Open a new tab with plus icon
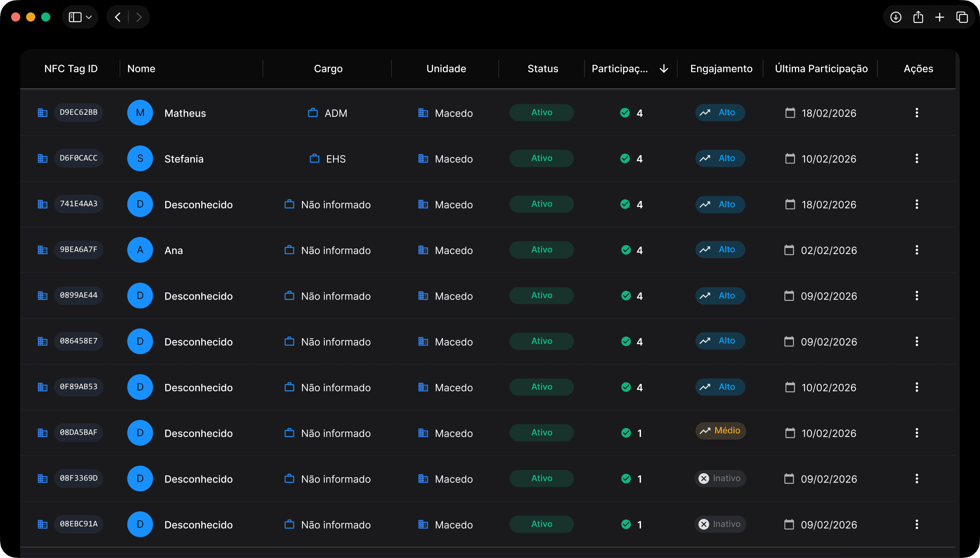The width and height of the screenshot is (980, 558). [939, 17]
